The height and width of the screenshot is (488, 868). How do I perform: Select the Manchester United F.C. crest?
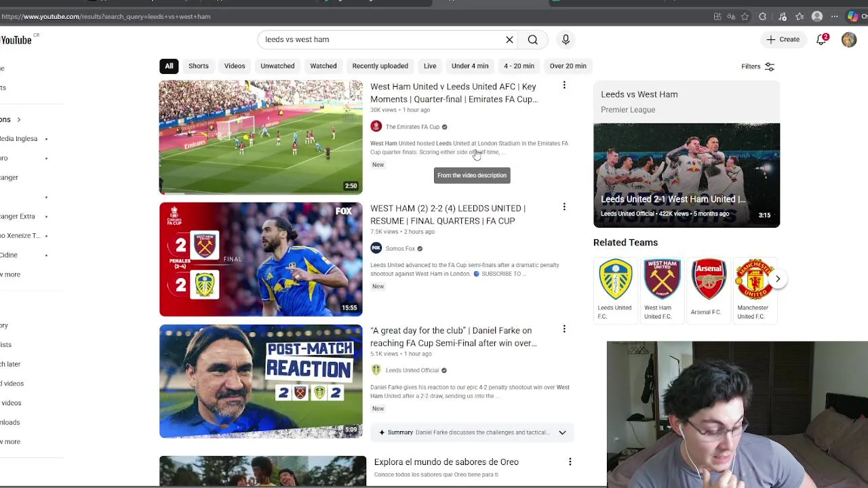tap(755, 279)
